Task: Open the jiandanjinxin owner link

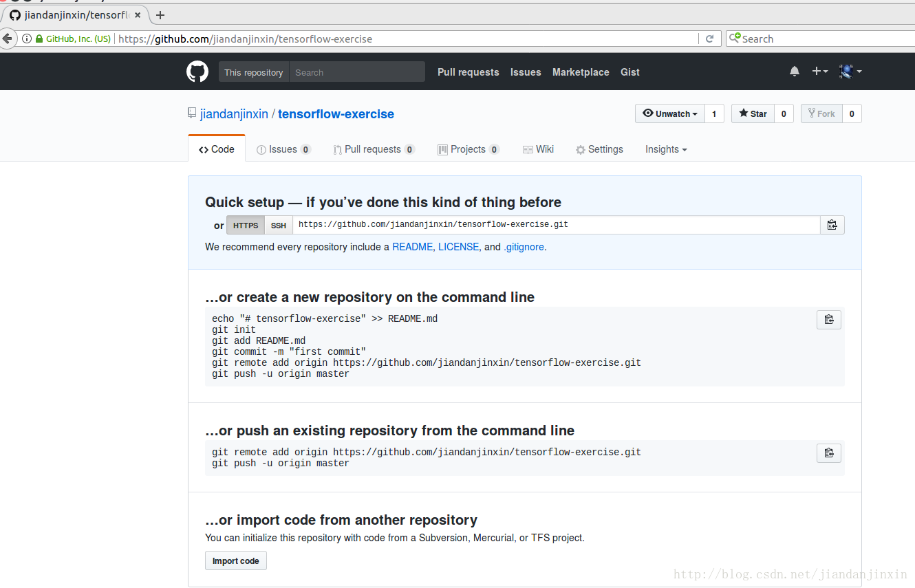Action: tap(234, 114)
